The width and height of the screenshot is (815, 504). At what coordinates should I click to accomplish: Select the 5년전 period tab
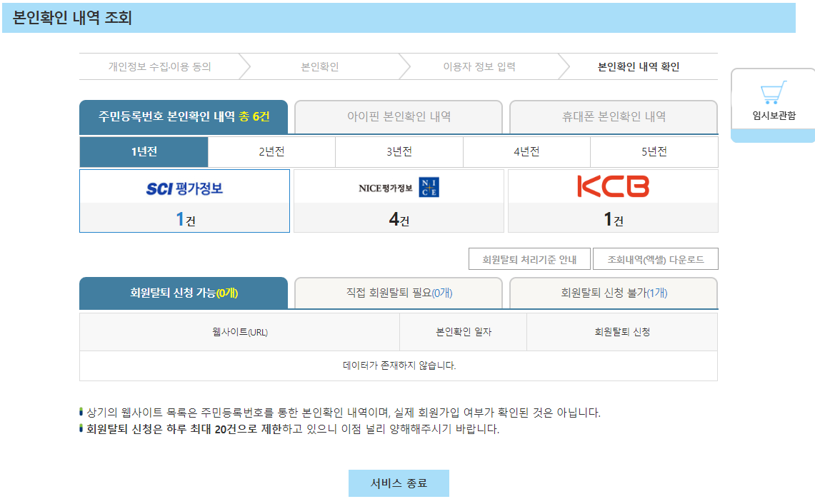[654, 152]
